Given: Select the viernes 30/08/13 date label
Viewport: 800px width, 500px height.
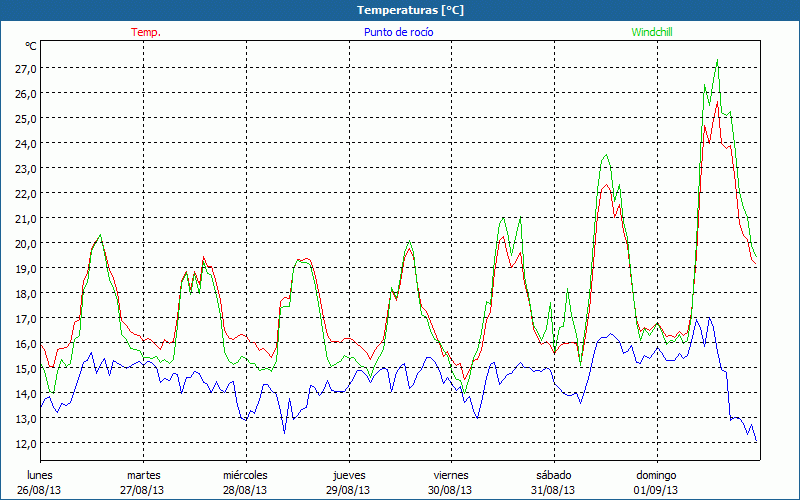Looking at the screenshot, I should click(450, 482).
